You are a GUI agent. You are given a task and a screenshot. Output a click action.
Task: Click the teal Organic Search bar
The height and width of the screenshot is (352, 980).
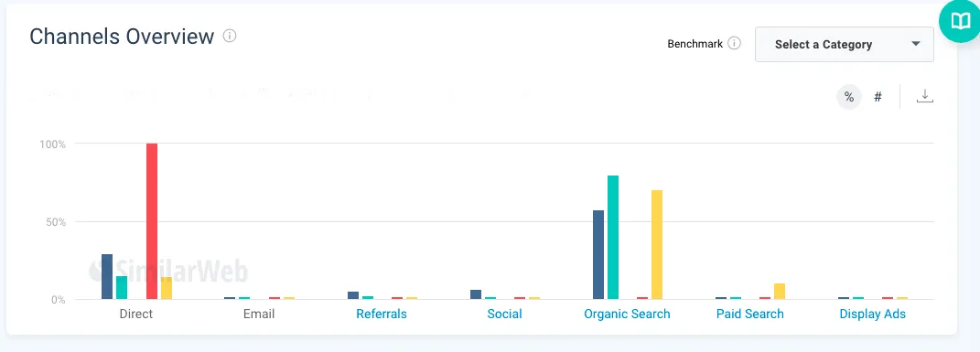(613, 238)
